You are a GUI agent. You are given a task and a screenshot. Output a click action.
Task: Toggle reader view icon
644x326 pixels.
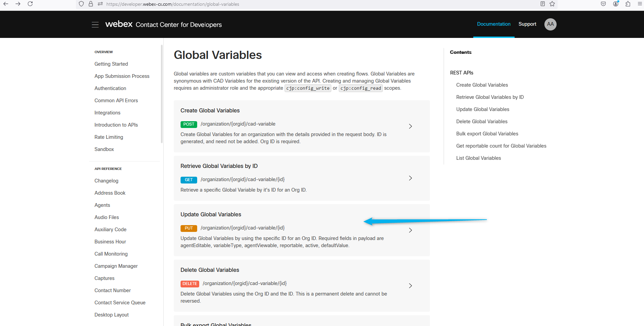tap(543, 4)
